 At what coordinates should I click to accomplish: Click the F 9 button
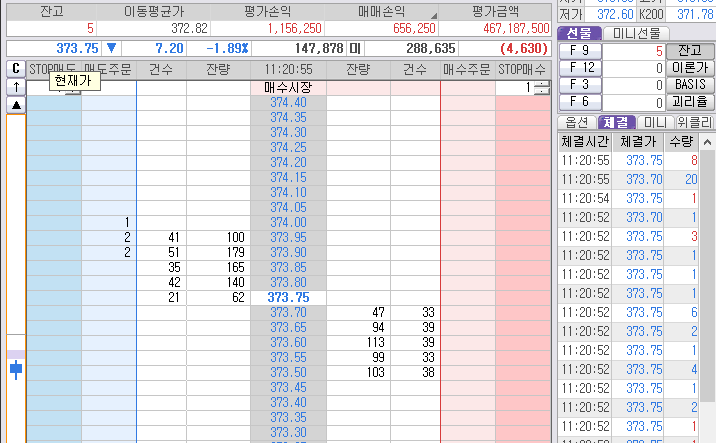tap(580, 51)
